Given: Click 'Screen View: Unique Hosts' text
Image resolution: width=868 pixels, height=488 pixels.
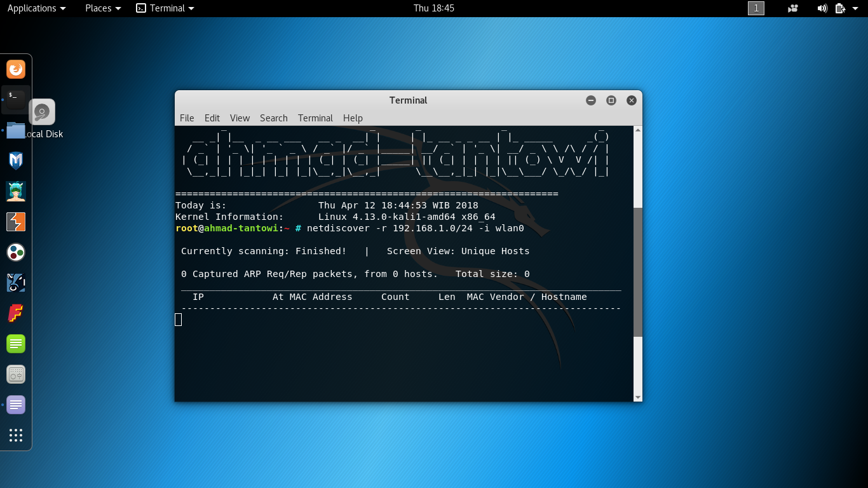Looking at the screenshot, I should click(x=458, y=251).
